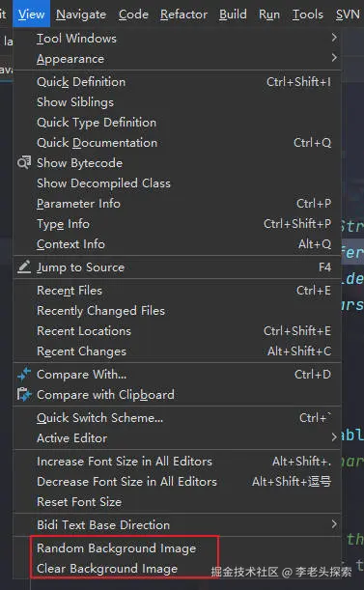
Task: Select Jump to Source entry
Action: [178, 267]
